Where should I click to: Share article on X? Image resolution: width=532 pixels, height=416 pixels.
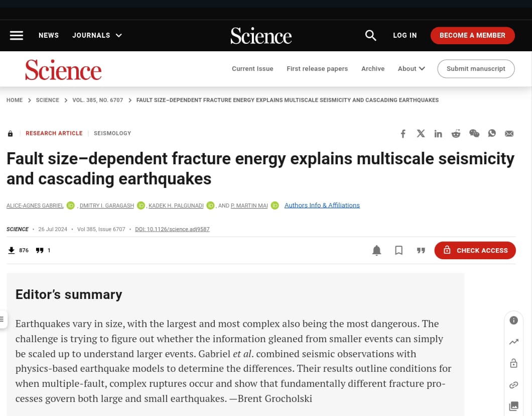pyautogui.click(x=421, y=133)
